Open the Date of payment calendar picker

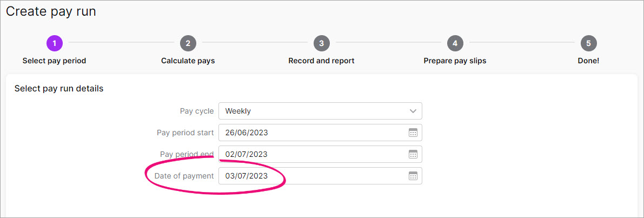coord(413,176)
